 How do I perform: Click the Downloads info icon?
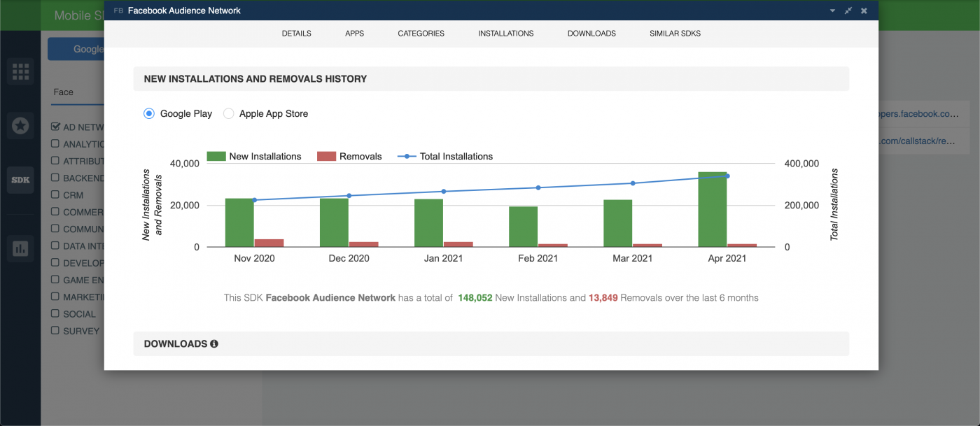214,344
